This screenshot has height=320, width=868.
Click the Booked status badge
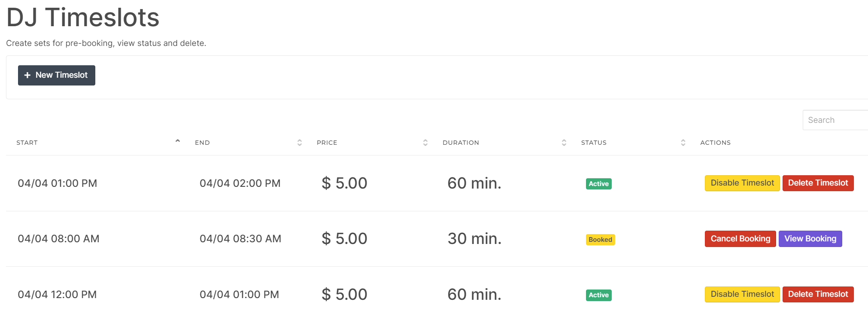(600, 240)
